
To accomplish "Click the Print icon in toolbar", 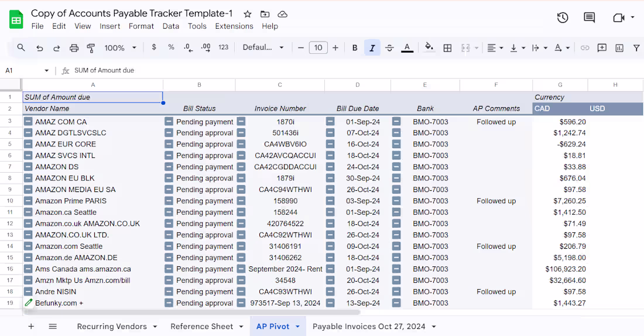I will [74, 48].
